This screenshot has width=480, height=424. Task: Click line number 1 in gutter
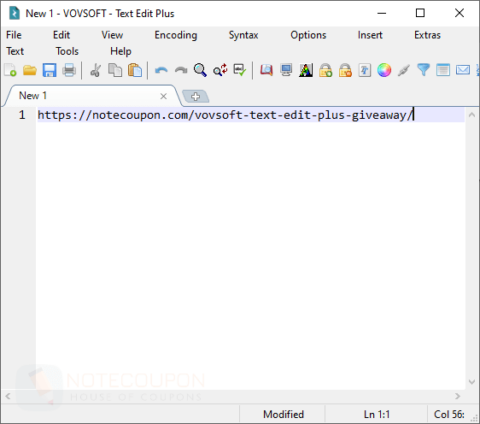click(22, 115)
